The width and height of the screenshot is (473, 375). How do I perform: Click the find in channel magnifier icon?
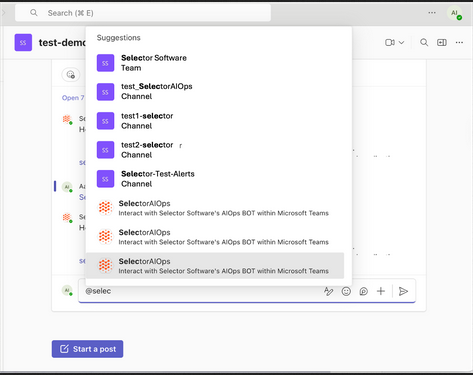pos(424,42)
